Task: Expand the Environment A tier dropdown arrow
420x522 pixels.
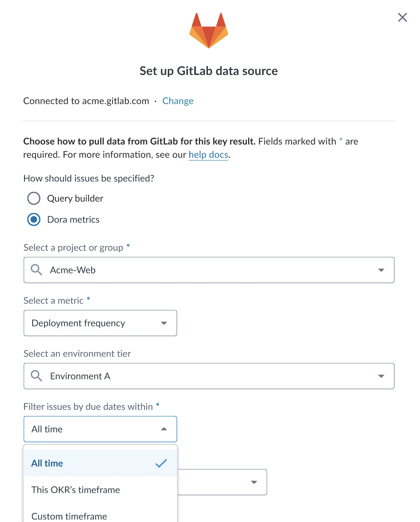Action: 381,376
